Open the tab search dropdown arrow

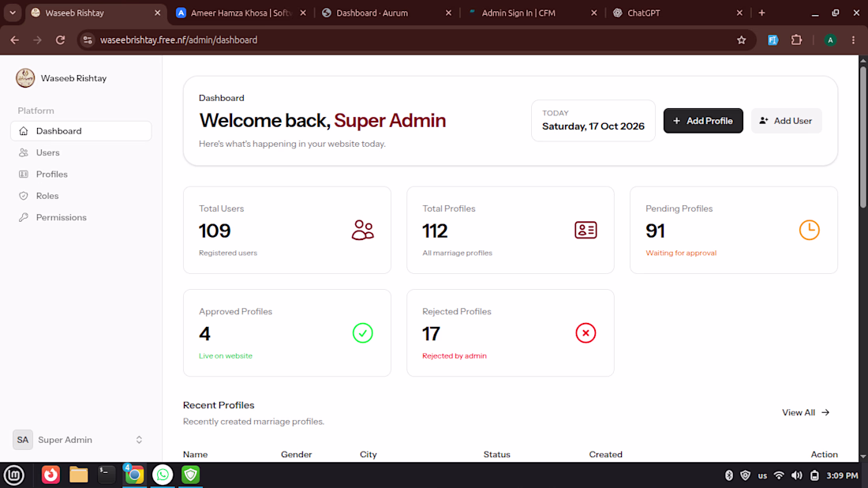12,13
